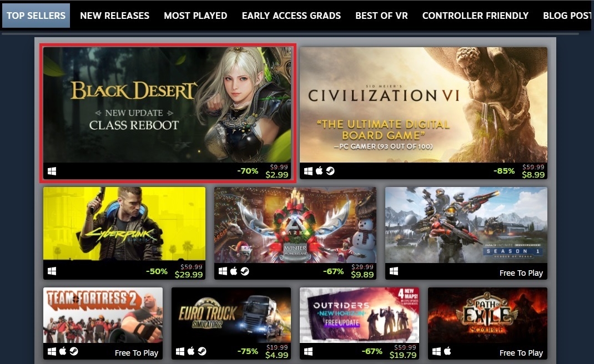Click the Windows icon under Cyberpunk 2077
Image resolution: width=594 pixels, height=364 pixels.
[x=52, y=271]
